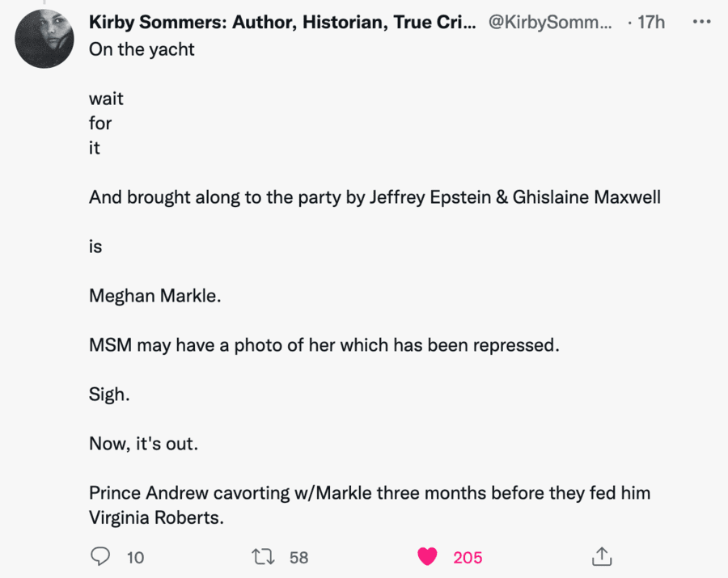Click the 205 likes count
The width and height of the screenshot is (728, 578).
pyautogui.click(x=468, y=558)
